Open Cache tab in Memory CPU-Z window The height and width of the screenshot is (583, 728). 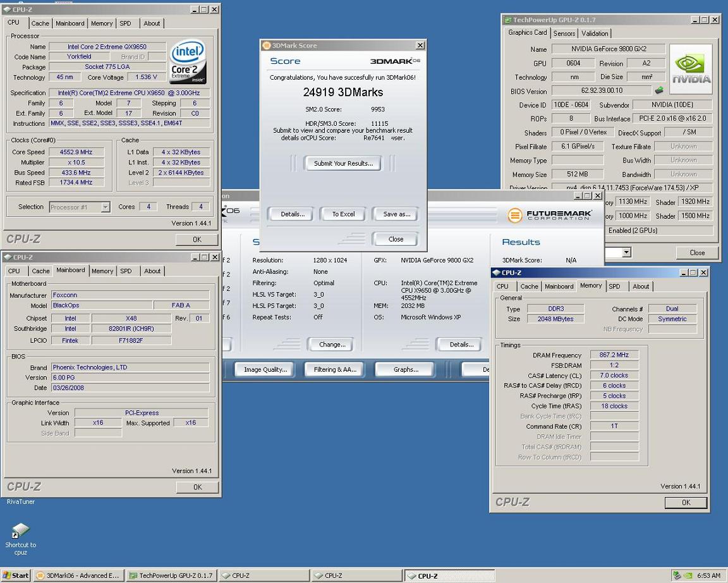coord(530,286)
